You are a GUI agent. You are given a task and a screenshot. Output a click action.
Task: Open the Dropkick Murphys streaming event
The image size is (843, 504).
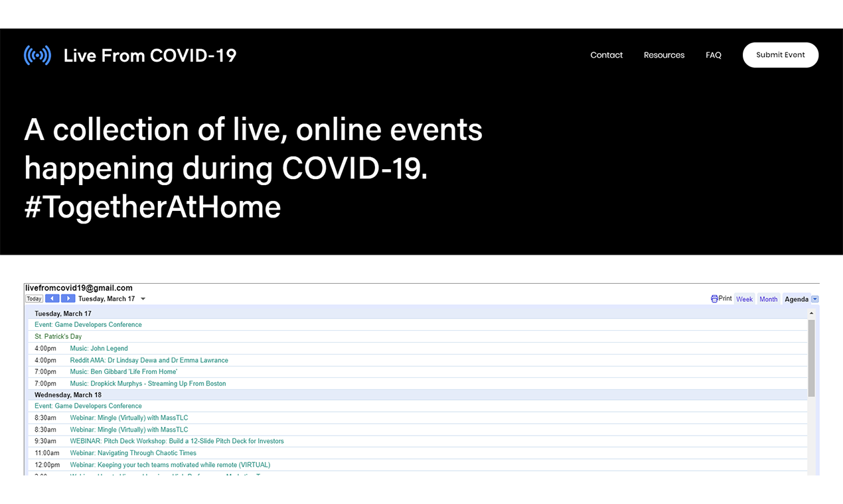click(147, 383)
